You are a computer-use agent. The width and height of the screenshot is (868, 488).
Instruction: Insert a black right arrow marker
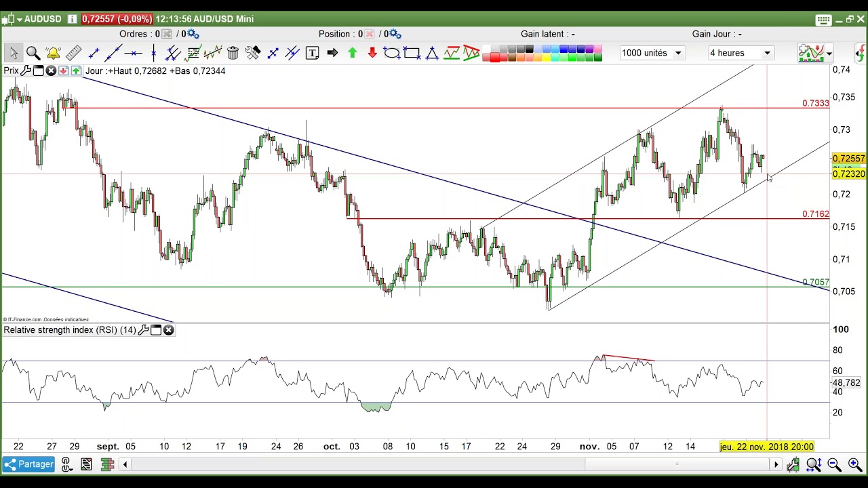coord(332,53)
